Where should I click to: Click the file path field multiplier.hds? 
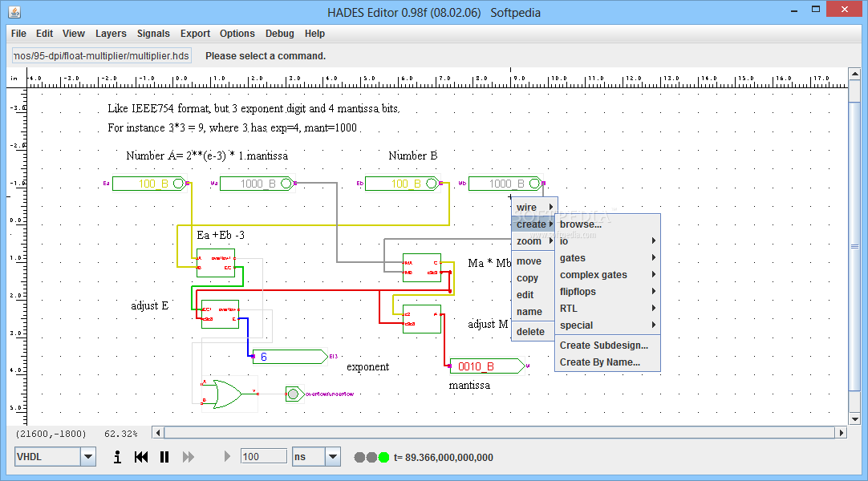pyautogui.click(x=102, y=56)
